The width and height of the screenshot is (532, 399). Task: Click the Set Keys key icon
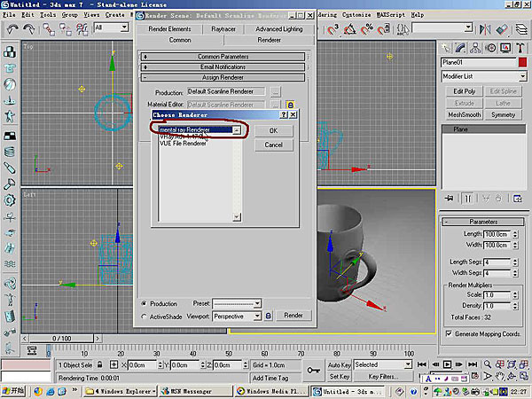[313, 370]
